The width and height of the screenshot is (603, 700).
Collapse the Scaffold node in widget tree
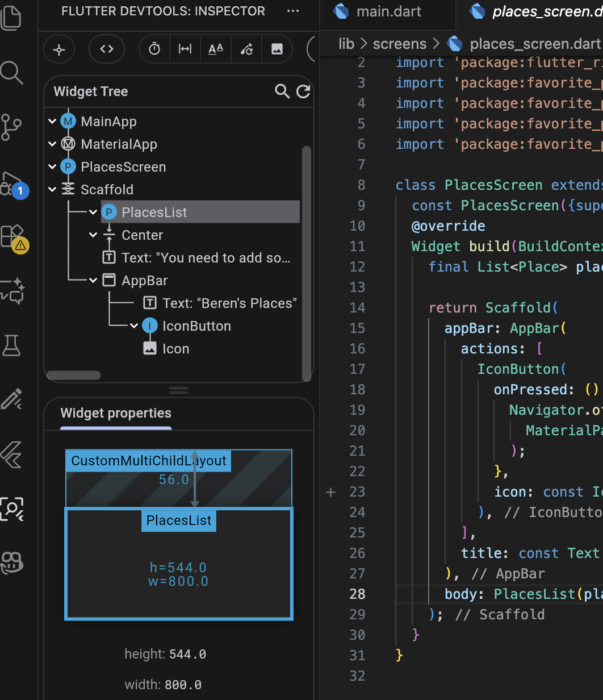pyautogui.click(x=53, y=190)
